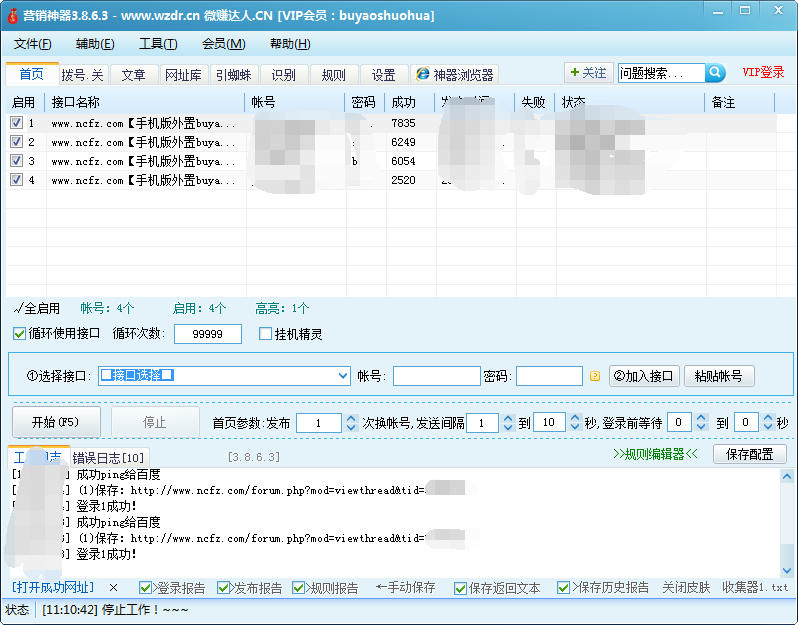Click the 帐号 input field
The width and height of the screenshot is (798, 625).
tap(437, 376)
